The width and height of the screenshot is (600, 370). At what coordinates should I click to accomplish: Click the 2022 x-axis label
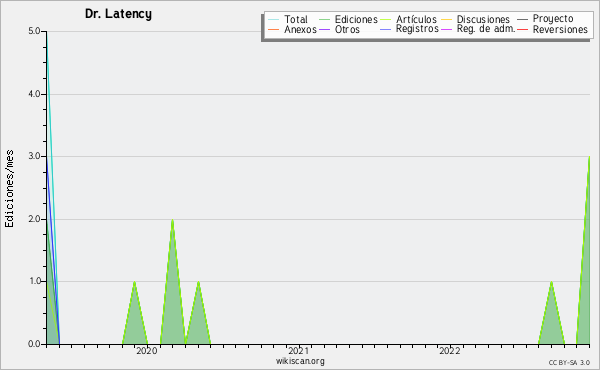click(x=450, y=351)
